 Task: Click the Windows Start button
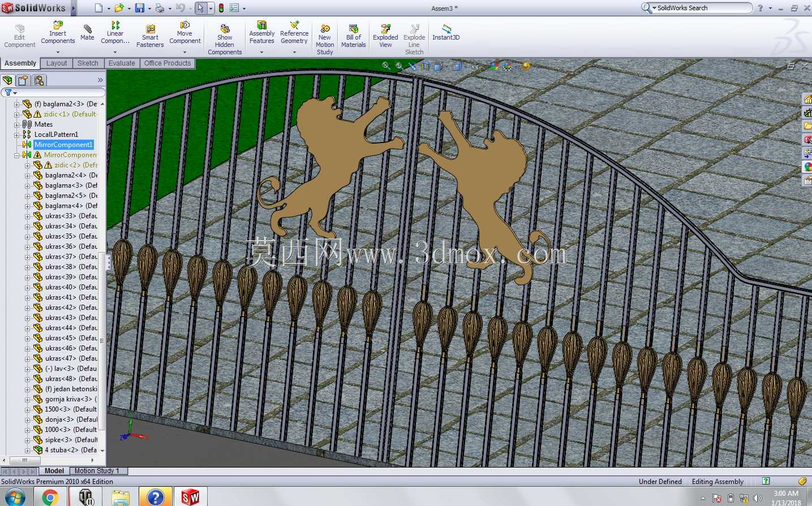pos(14,498)
